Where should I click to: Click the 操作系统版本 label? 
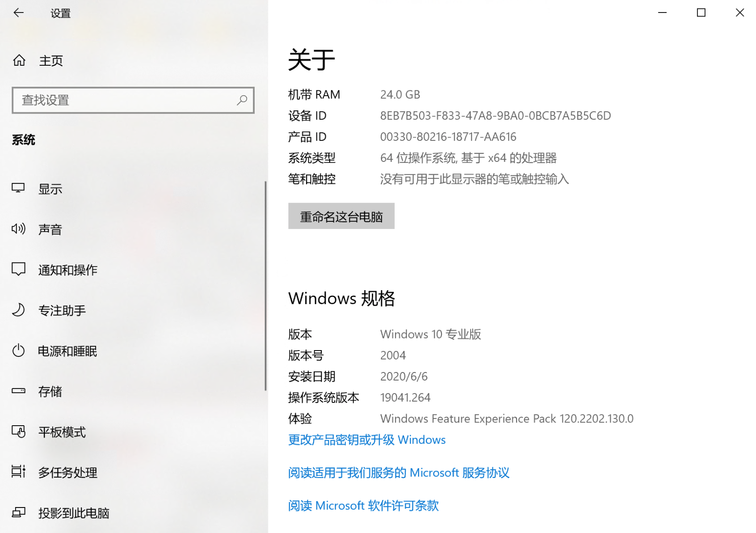(323, 398)
